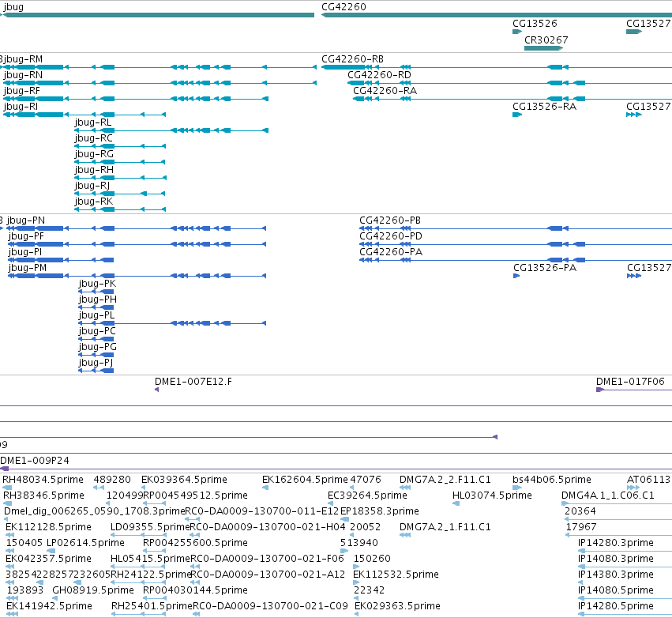Open the 22342 feature label

pyautogui.click(x=369, y=590)
